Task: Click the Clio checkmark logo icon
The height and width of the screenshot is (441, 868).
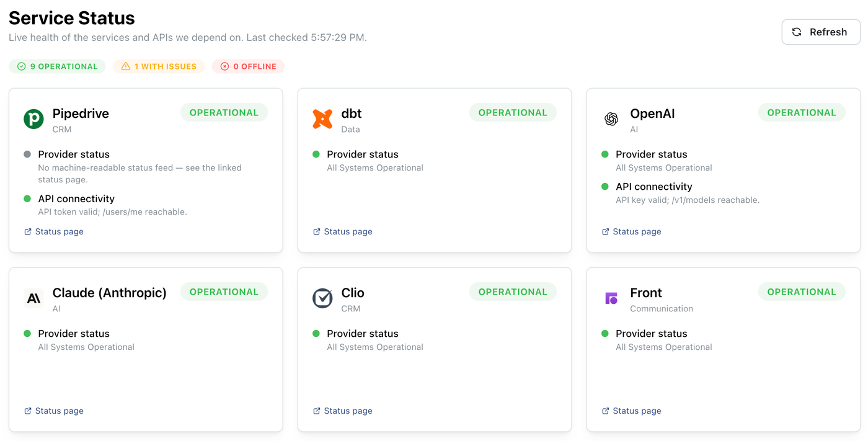Action: tap(322, 298)
